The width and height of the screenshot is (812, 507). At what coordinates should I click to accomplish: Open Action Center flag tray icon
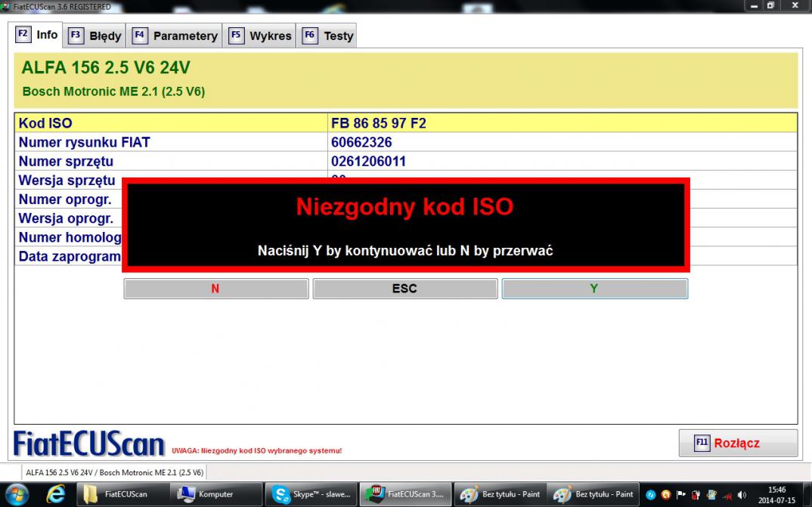[681, 495]
